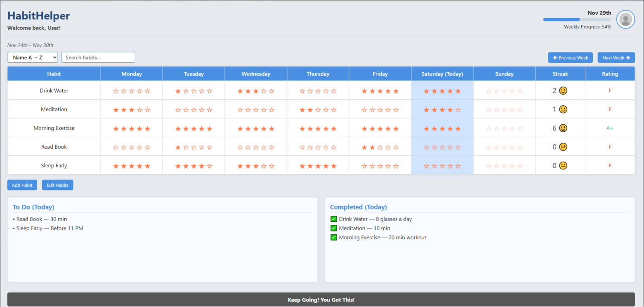Toggle the Meditation completed checkbox
Image resolution: width=644 pixels, height=307 pixels.
click(334, 228)
